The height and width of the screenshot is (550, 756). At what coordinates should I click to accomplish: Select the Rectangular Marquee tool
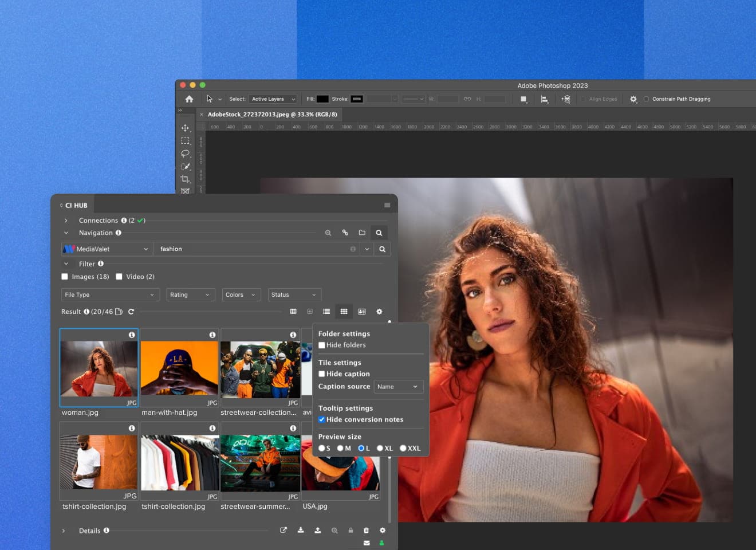click(x=186, y=140)
